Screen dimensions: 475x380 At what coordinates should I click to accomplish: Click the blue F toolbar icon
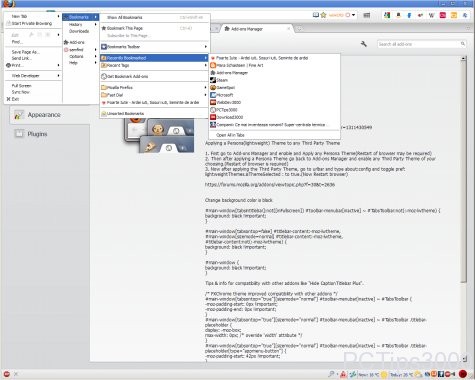pos(409,15)
